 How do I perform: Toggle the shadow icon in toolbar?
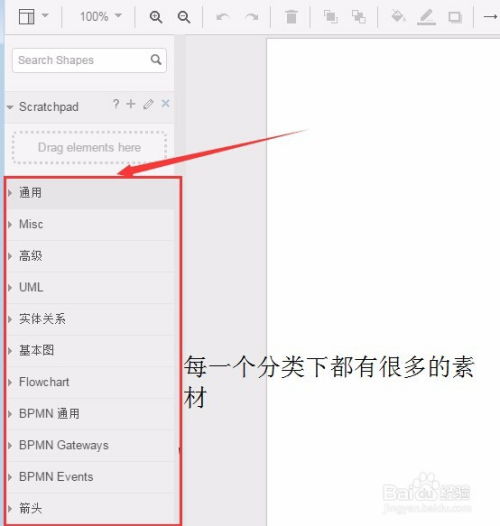click(455, 16)
